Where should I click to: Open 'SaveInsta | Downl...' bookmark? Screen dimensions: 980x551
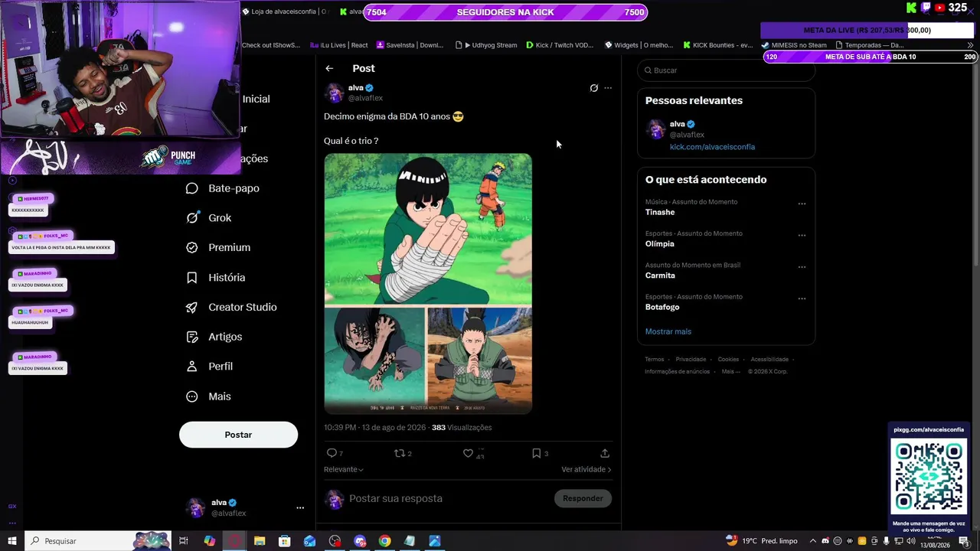(x=410, y=45)
